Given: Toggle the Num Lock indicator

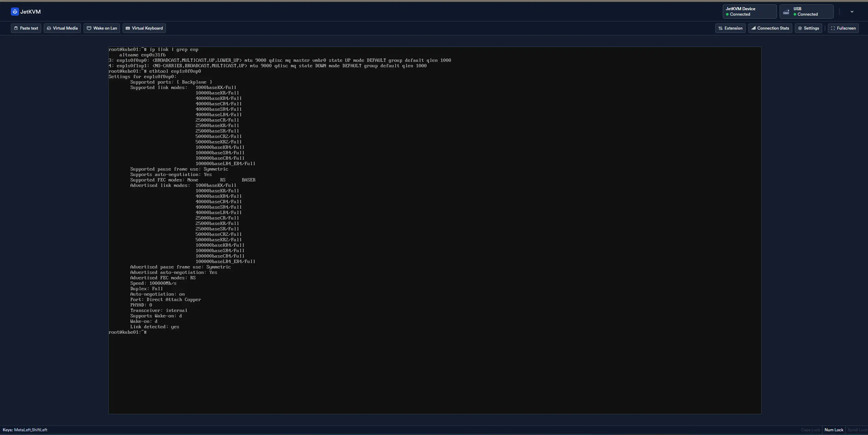Looking at the screenshot, I should pyautogui.click(x=834, y=430).
